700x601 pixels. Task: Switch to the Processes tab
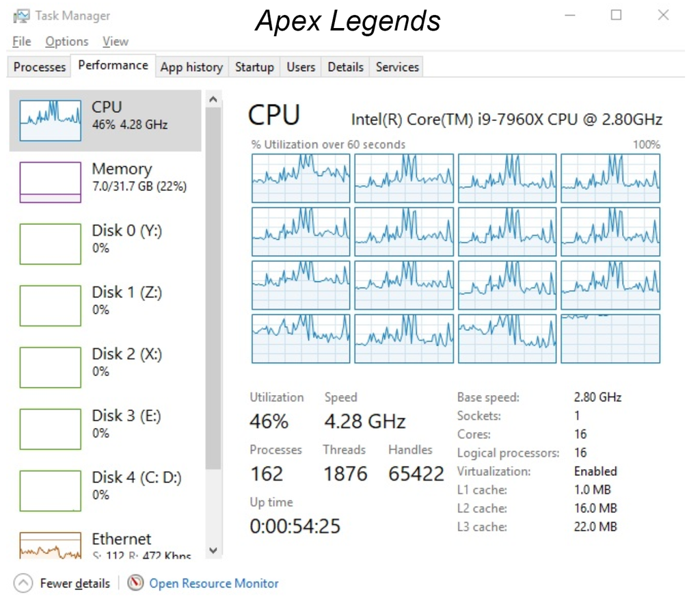(38, 66)
